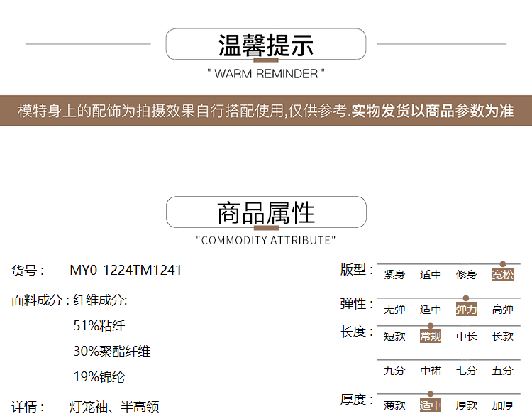
Task: Click the highlighted 弹力 elasticity option
Action: 467,310
